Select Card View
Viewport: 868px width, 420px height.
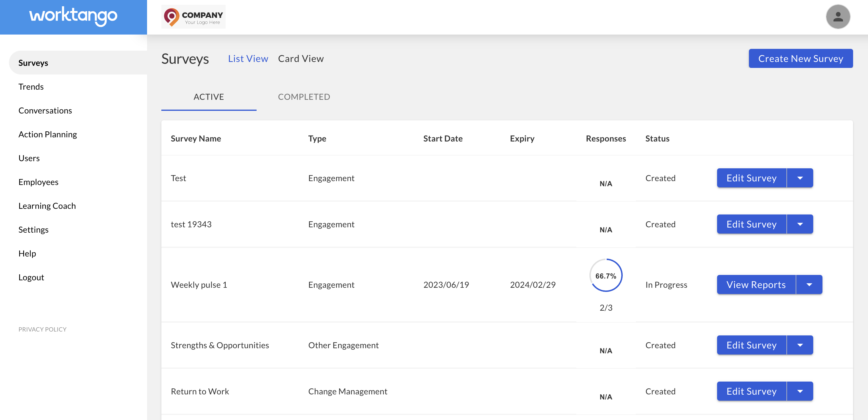301,59
